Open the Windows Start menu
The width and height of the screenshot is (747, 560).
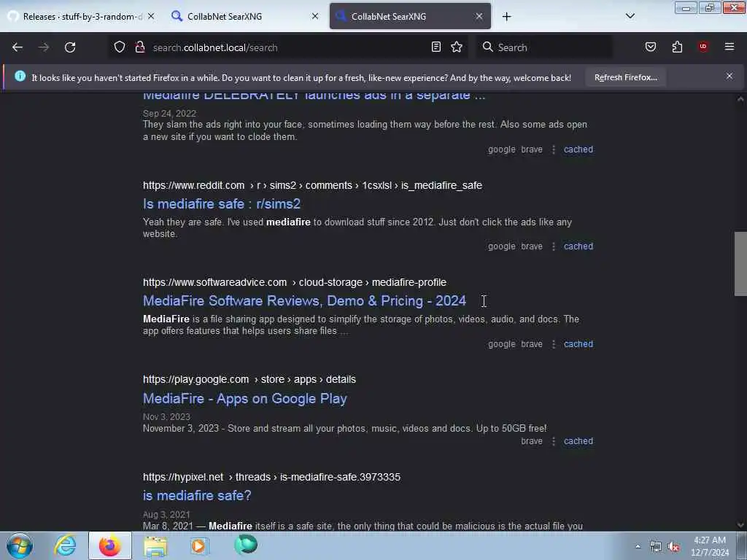20,545
